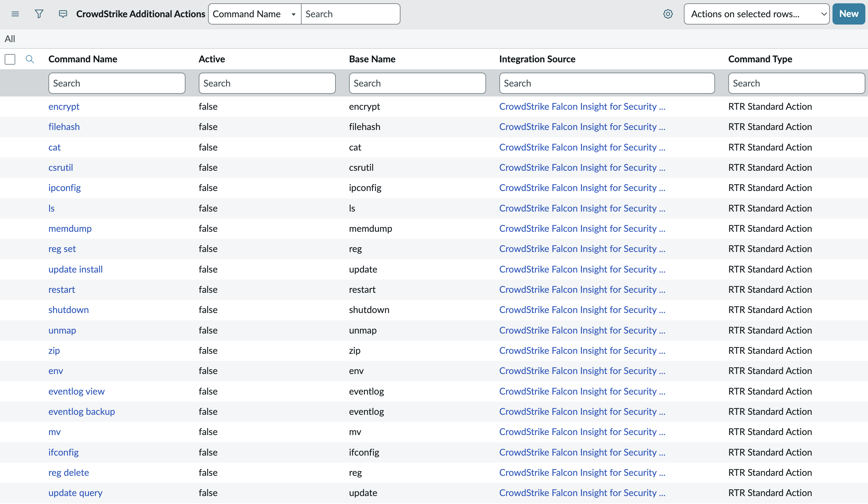Open the mv command record
The width and height of the screenshot is (868, 504).
pos(54,432)
